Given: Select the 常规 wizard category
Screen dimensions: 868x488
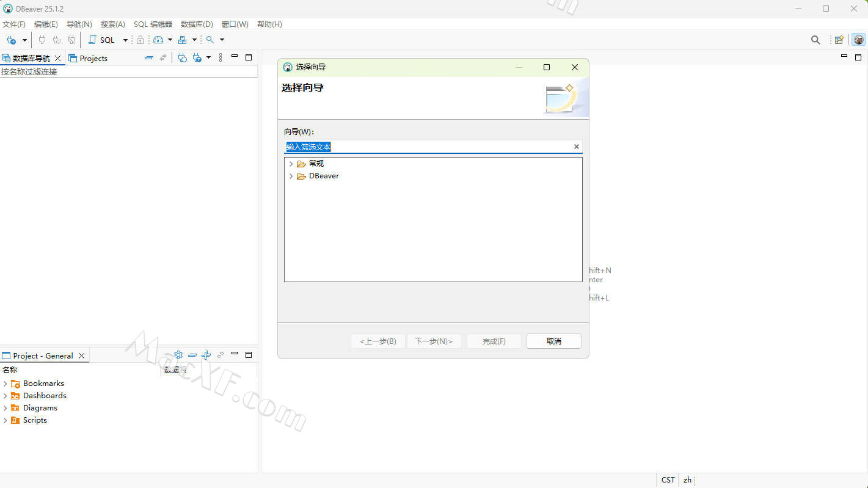Looking at the screenshot, I should click(x=316, y=164).
